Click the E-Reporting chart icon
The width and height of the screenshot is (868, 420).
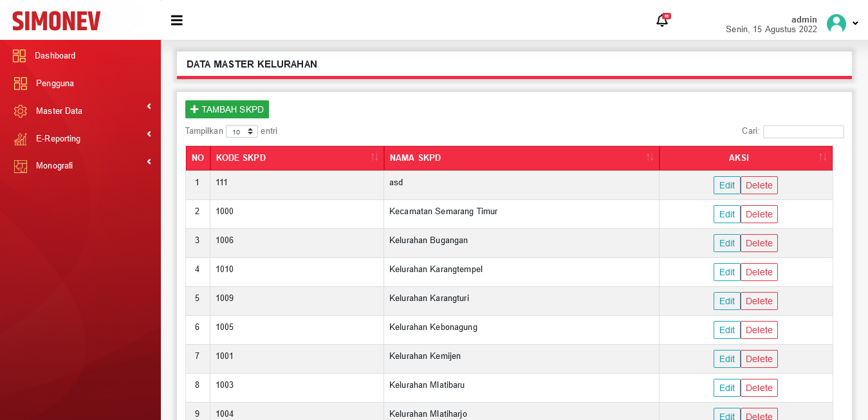20,139
